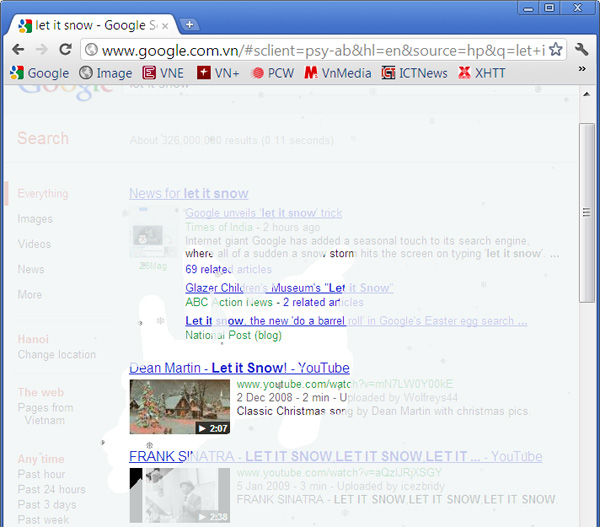Select the 'let it snow - Google' tab
Viewport: 600px width, 527px height.
click(x=93, y=25)
